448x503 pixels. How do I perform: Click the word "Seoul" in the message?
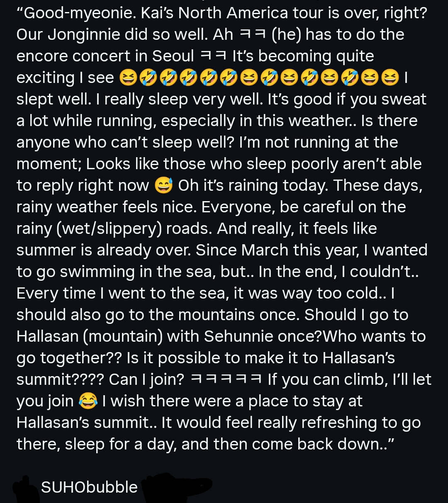coord(173,56)
